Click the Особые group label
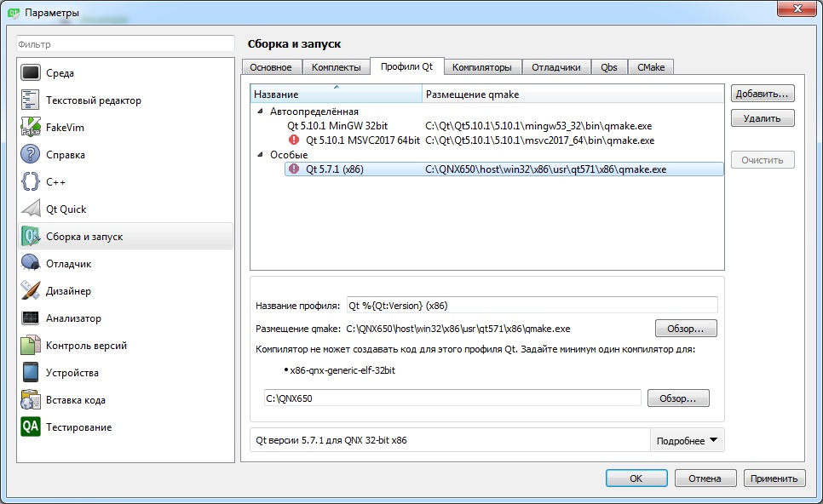This screenshot has height=504, width=823. click(289, 155)
